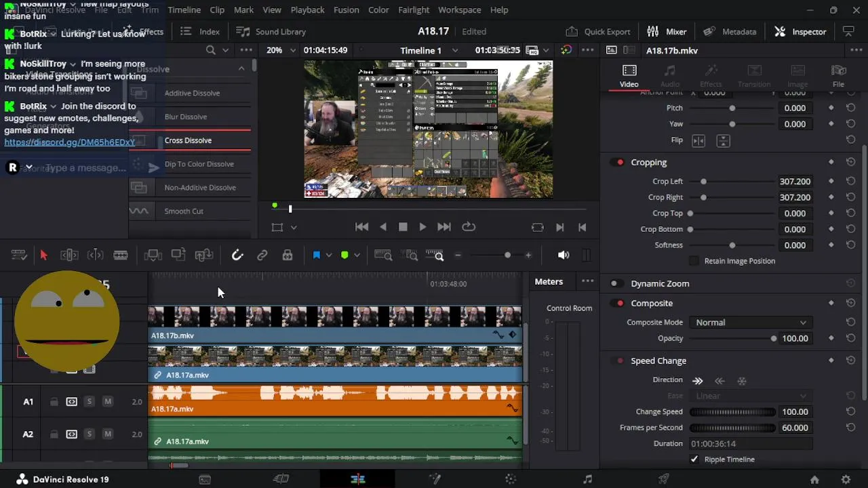The image size is (868, 488).
Task: Open Quick Export
Action: tap(597, 32)
